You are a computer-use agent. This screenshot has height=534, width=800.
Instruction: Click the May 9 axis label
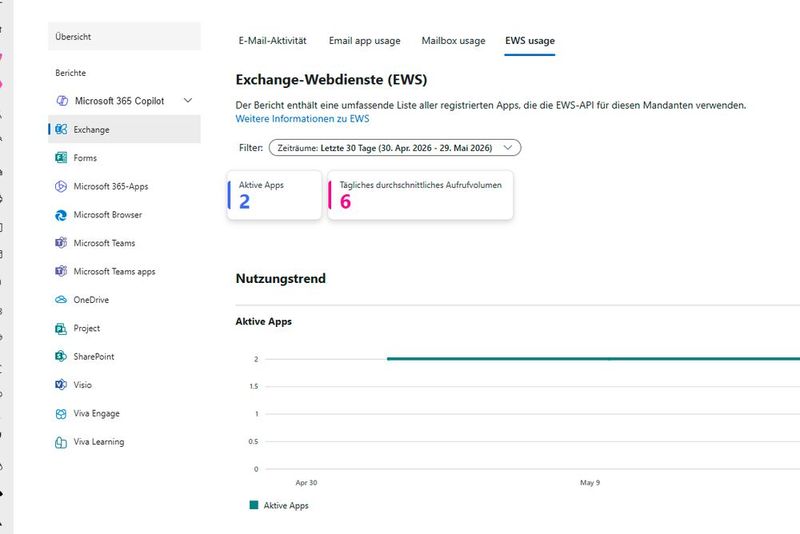coord(590,482)
